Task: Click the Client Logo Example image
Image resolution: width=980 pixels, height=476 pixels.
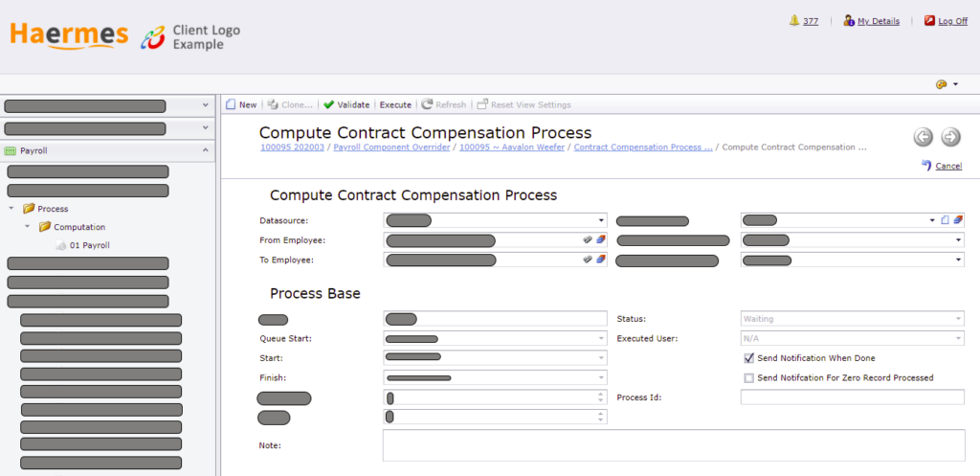Action: click(x=190, y=37)
